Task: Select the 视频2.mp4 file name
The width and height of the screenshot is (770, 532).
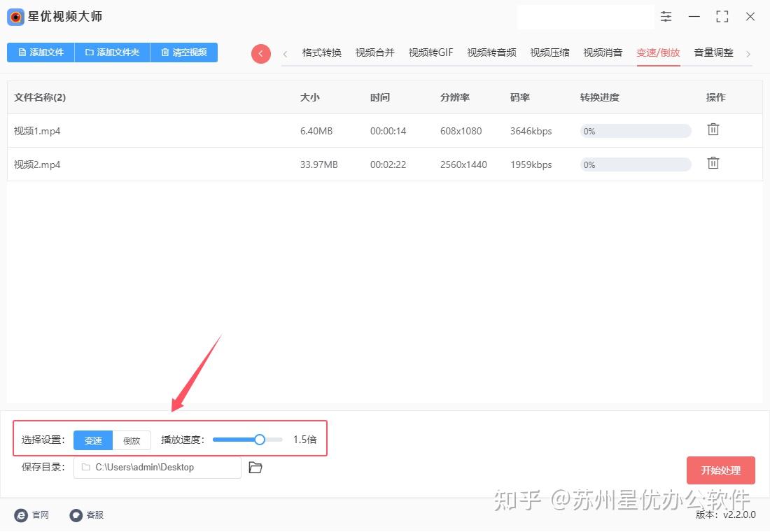Action: pos(37,164)
